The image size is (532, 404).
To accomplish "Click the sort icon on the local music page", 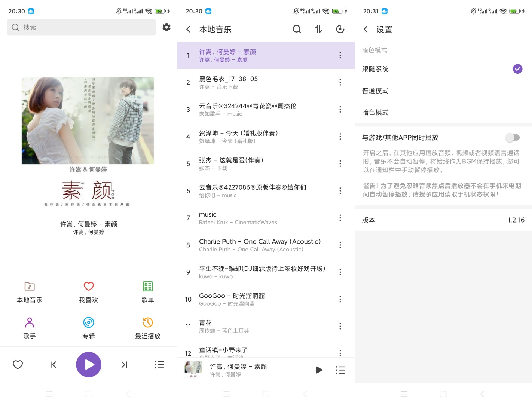I will [x=318, y=29].
